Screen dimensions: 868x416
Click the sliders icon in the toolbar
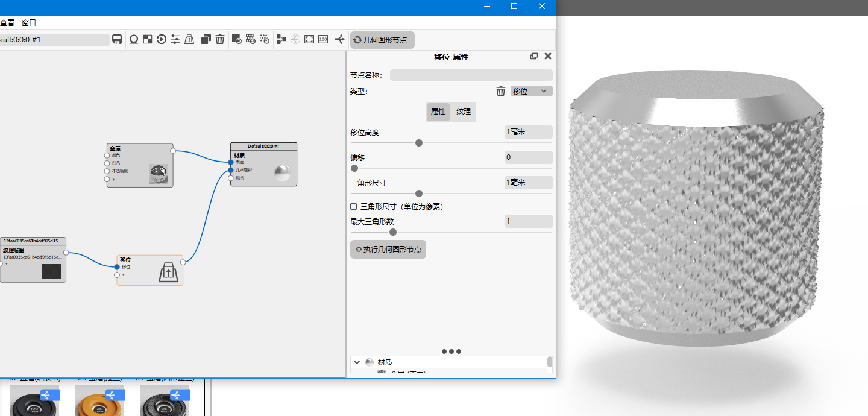pos(175,39)
